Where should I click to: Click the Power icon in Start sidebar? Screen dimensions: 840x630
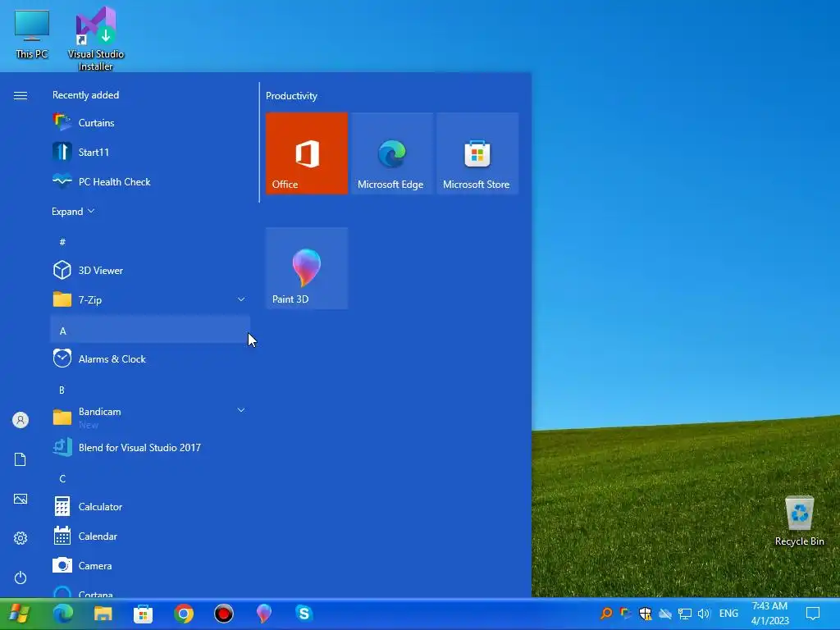(21, 577)
